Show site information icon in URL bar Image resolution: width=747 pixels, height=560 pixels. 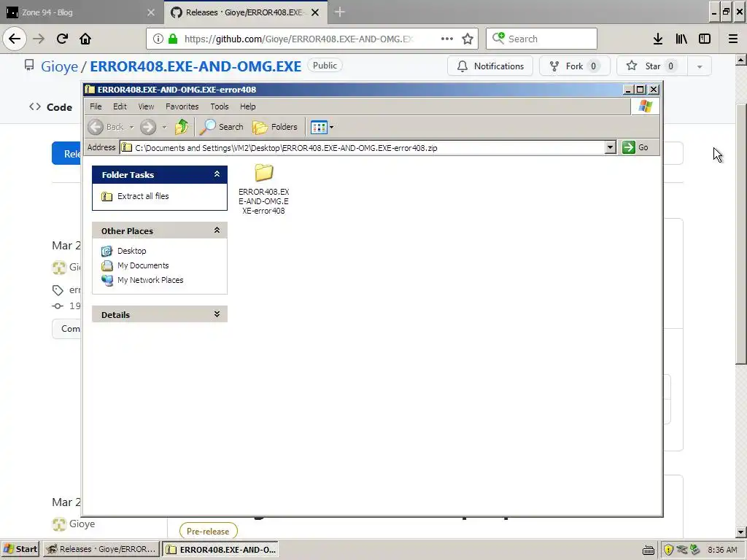pyautogui.click(x=158, y=39)
